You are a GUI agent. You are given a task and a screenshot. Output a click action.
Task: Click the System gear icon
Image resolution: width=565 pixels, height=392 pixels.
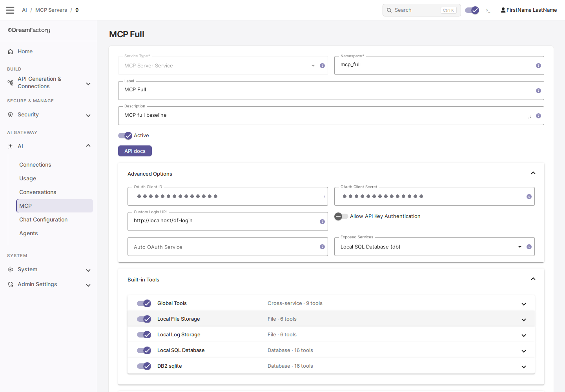pyautogui.click(x=11, y=269)
